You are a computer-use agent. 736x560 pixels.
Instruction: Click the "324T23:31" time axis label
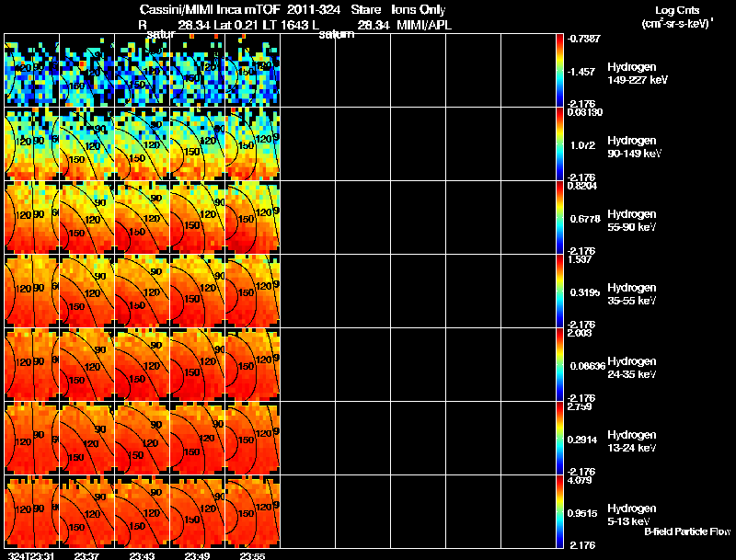point(30,556)
